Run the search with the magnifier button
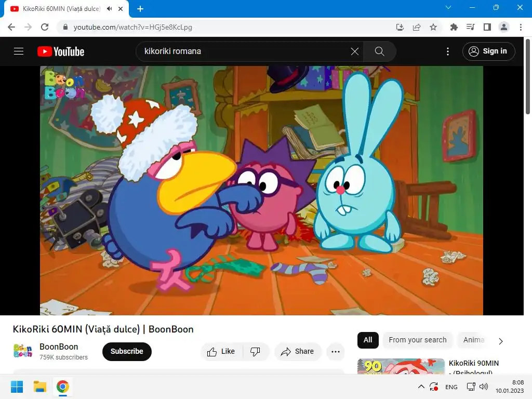532x399 pixels. [x=379, y=51]
